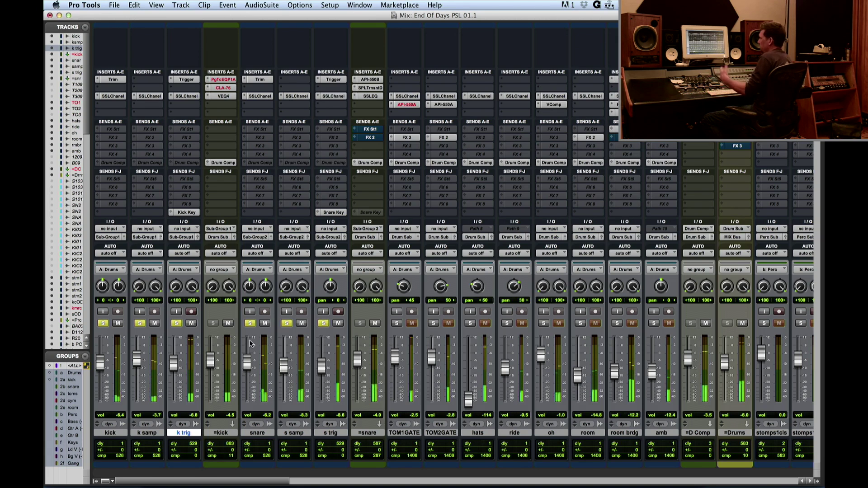
Task: Click the pan knob on the amb track
Action: point(660,286)
